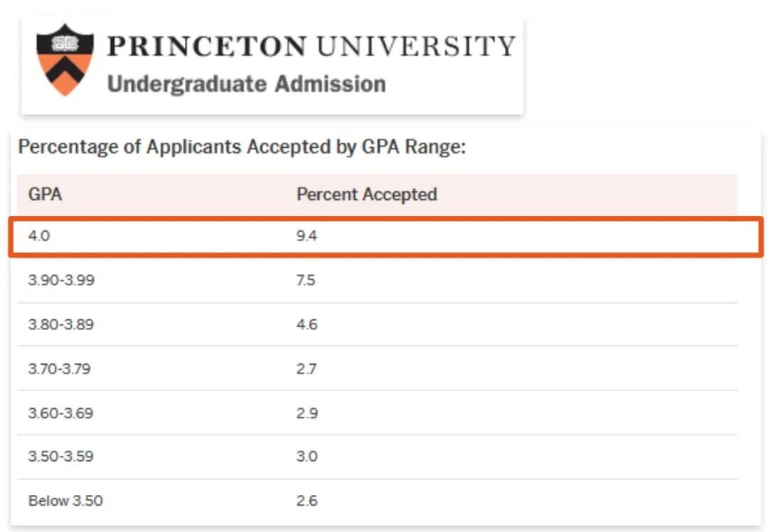Click the 7.5 percent value
This screenshot has width=768, height=532.
tap(306, 280)
